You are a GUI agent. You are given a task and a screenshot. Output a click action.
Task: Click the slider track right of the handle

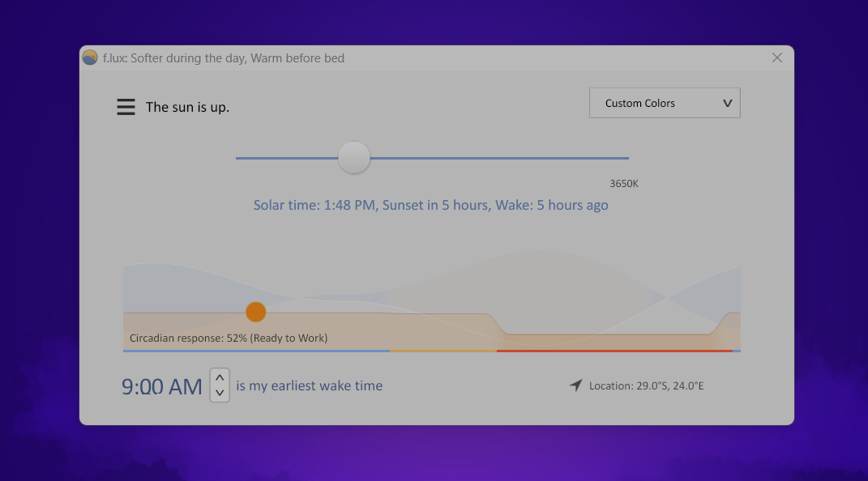(502, 158)
